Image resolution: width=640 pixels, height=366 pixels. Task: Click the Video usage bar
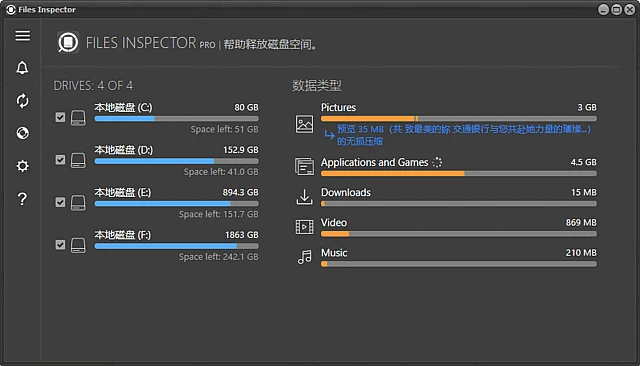point(459,234)
